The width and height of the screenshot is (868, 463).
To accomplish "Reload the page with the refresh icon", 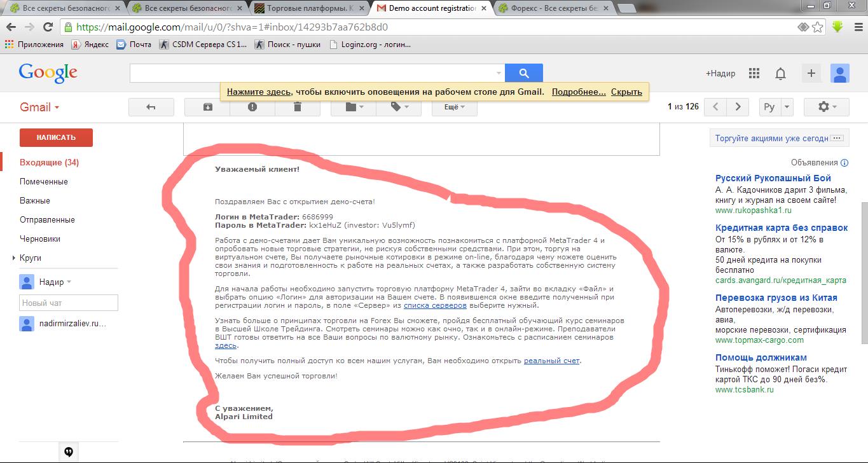I will pyautogui.click(x=48, y=27).
